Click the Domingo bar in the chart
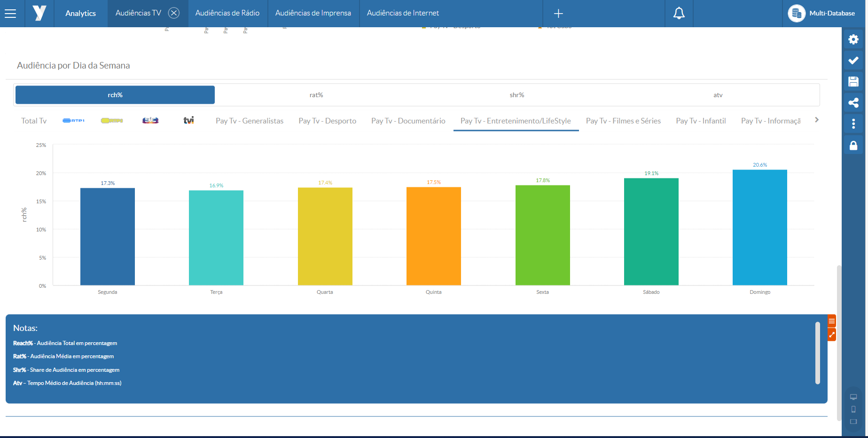The height and width of the screenshot is (438, 868). 759,227
